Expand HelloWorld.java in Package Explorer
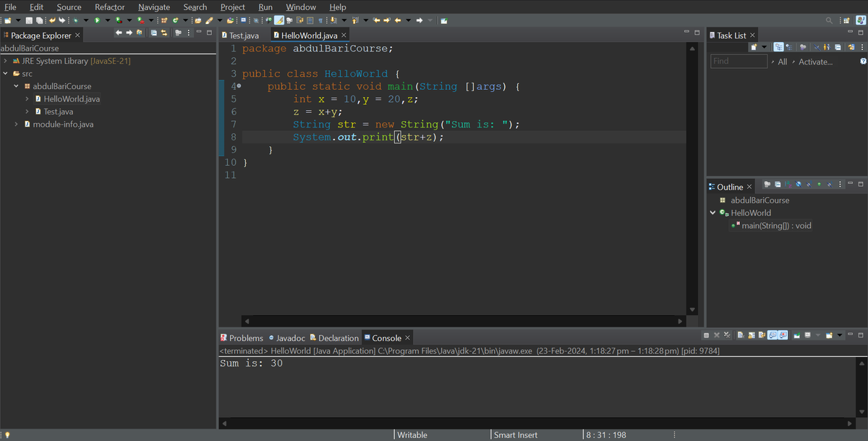Image resolution: width=868 pixels, height=441 pixels. pyautogui.click(x=27, y=98)
